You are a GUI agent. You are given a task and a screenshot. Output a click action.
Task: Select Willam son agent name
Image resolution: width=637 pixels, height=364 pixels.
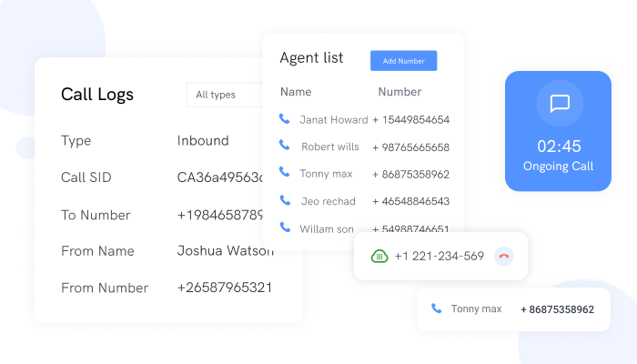(x=327, y=228)
